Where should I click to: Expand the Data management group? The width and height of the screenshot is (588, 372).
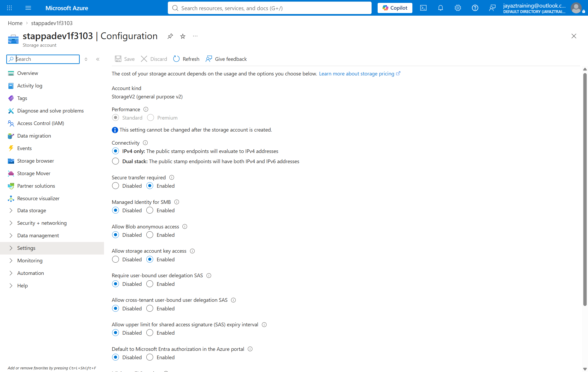[x=52, y=235]
